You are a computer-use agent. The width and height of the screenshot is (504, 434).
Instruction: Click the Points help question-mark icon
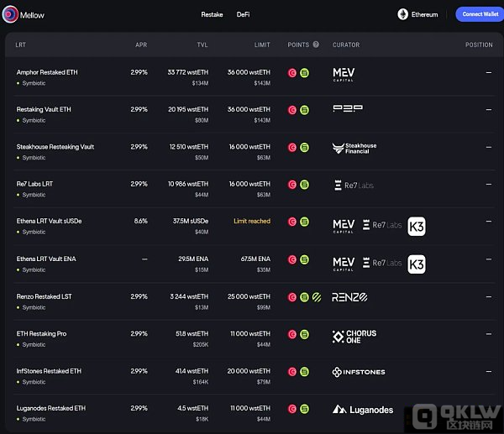pos(316,44)
